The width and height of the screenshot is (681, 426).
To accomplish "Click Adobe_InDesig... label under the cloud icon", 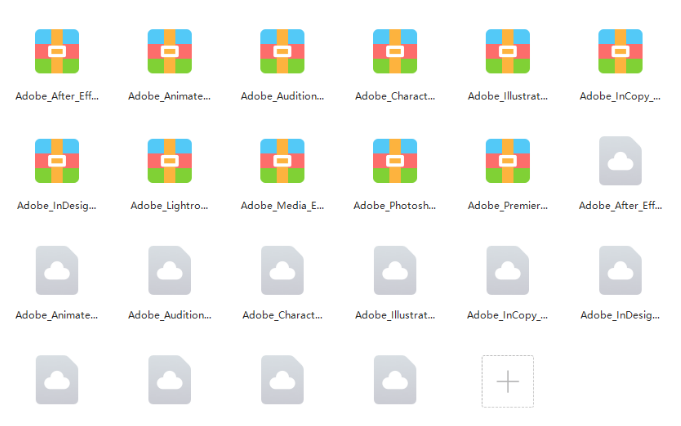I will coord(620,315).
